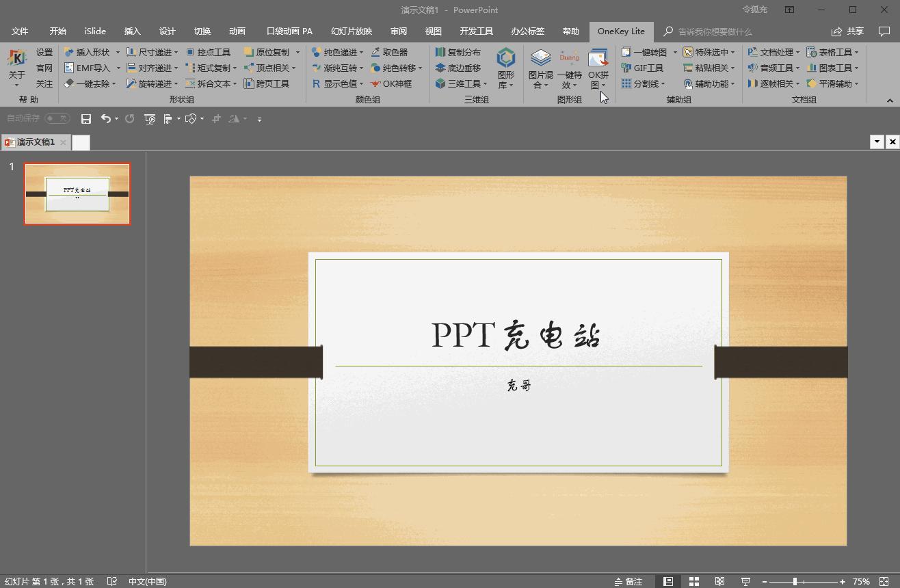
Task: Click the 跨页工具 cross-page tool
Action: coord(267,83)
